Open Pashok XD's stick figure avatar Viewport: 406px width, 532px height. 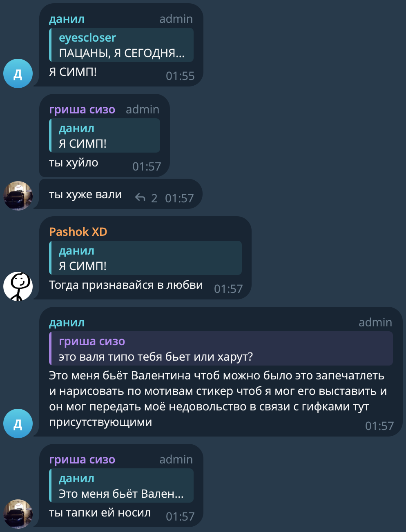pos(18,286)
